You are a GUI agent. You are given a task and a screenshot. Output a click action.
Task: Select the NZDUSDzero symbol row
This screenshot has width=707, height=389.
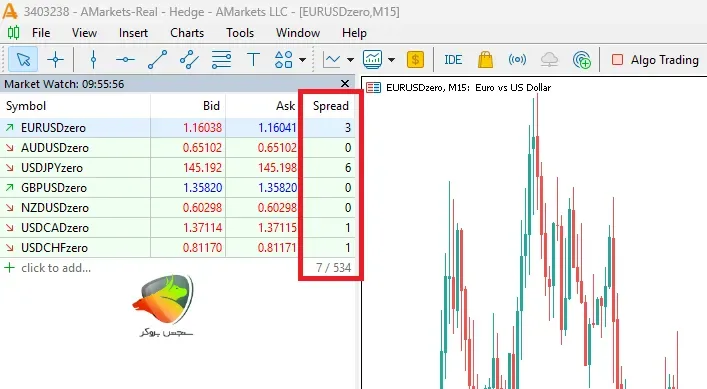(178, 207)
